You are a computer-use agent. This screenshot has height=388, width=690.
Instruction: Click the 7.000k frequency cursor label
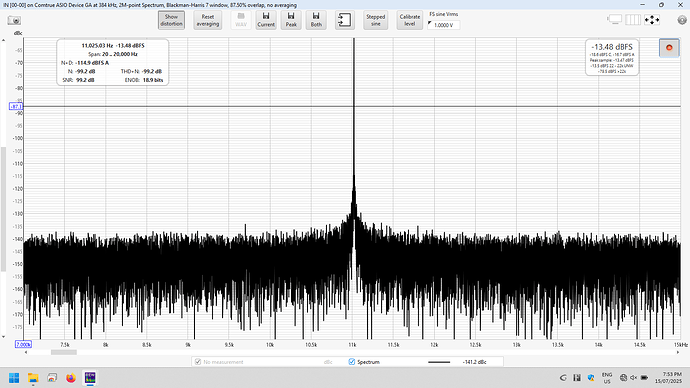[23, 344]
